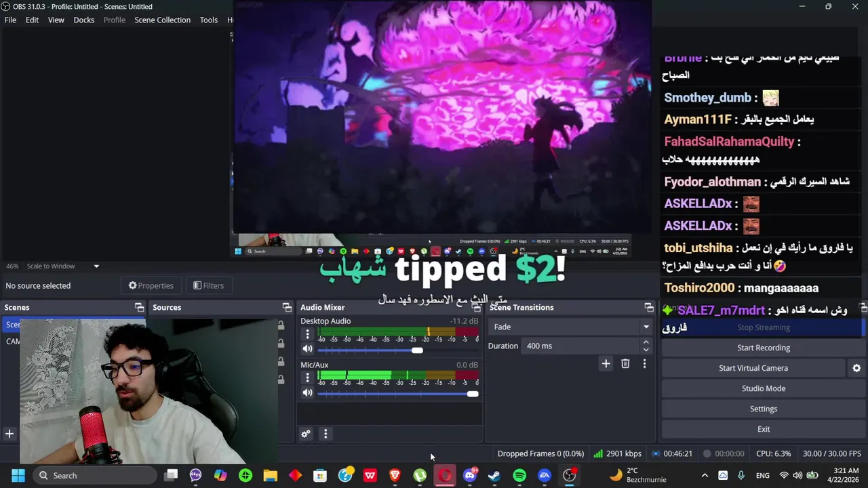The width and height of the screenshot is (868, 488).
Task: Open the Scene Collection menu
Action: (x=162, y=20)
